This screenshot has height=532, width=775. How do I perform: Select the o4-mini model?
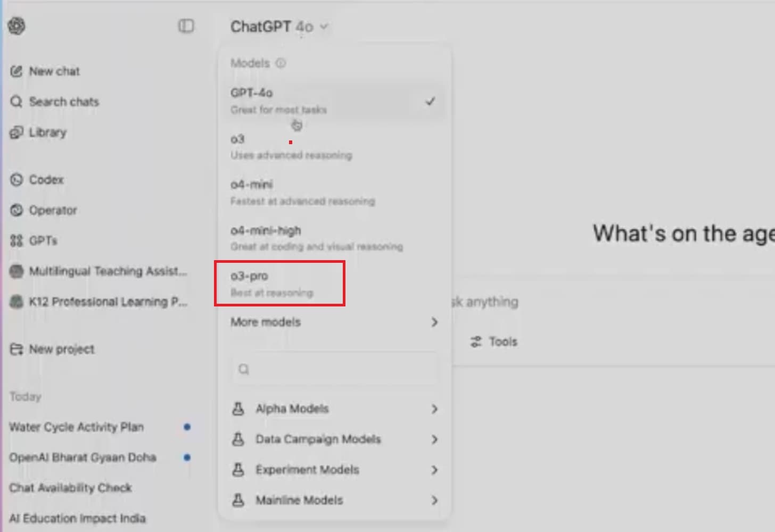[x=334, y=193]
